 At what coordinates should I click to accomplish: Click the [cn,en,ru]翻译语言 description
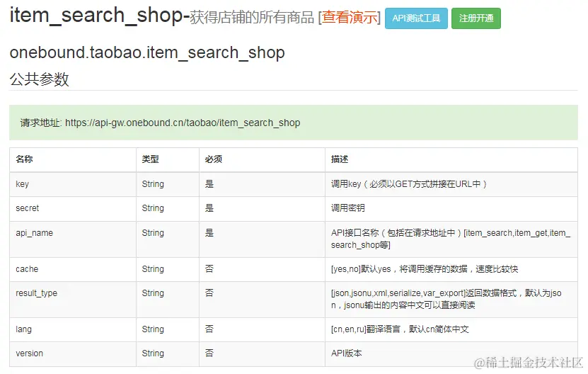pyautogui.click(x=400, y=329)
